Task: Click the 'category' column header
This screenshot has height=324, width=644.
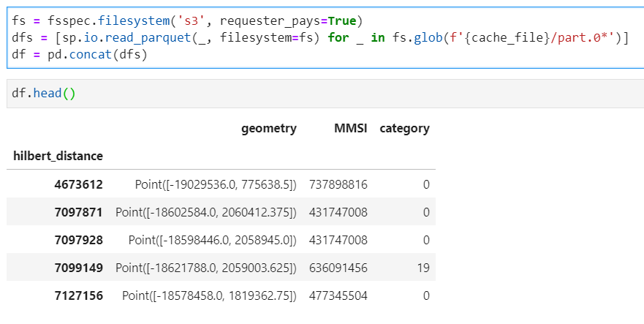Action: (404, 129)
